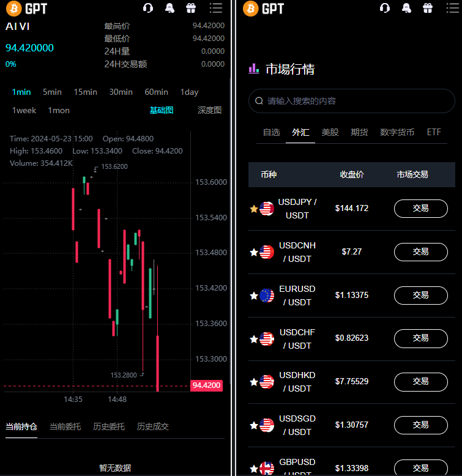Switch to 数字货币 market category
This screenshot has height=476, width=462.
(397, 132)
